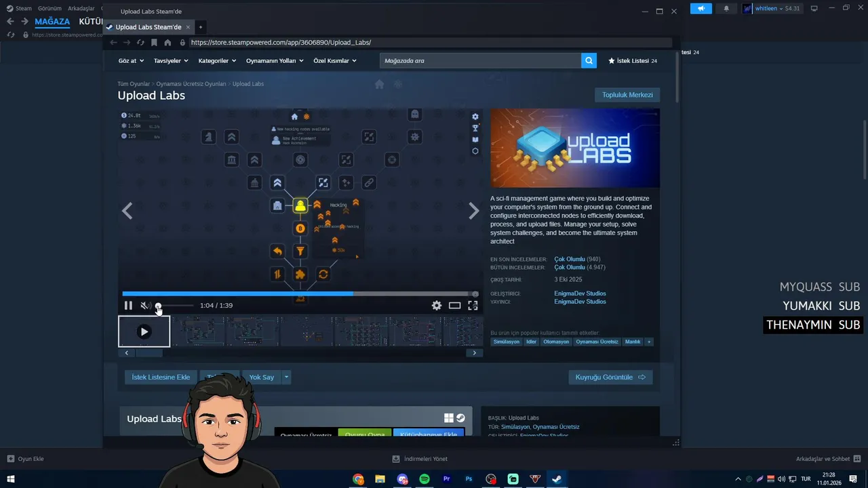Switch to MAĞAZA tab in Steam
Screen dimensions: 868x488
52,22
